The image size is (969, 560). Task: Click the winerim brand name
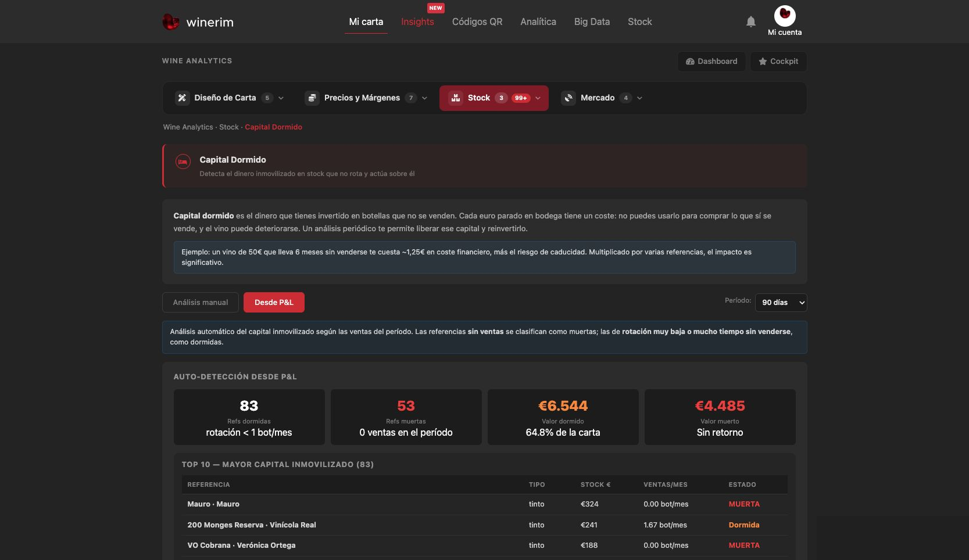(210, 23)
